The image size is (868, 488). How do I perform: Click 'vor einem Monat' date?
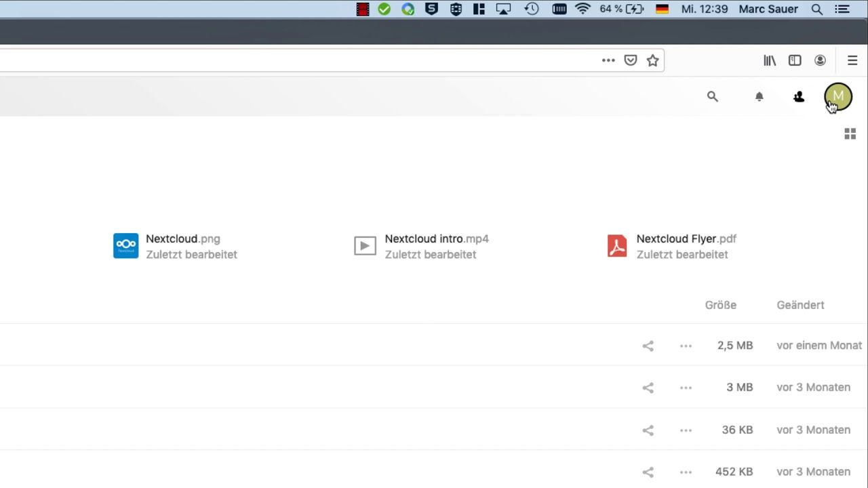pos(819,346)
